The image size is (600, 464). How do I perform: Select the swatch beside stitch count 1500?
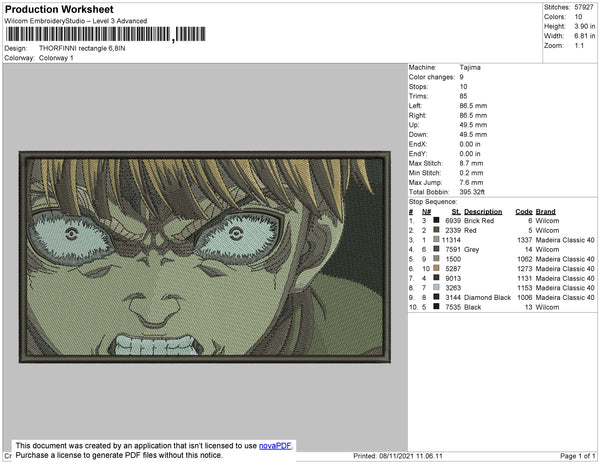point(436,259)
